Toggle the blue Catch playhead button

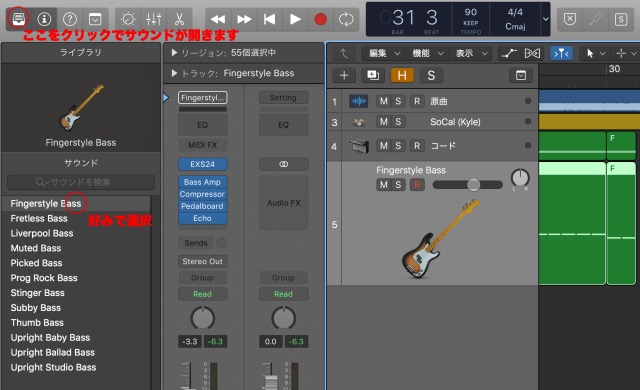(x=561, y=53)
